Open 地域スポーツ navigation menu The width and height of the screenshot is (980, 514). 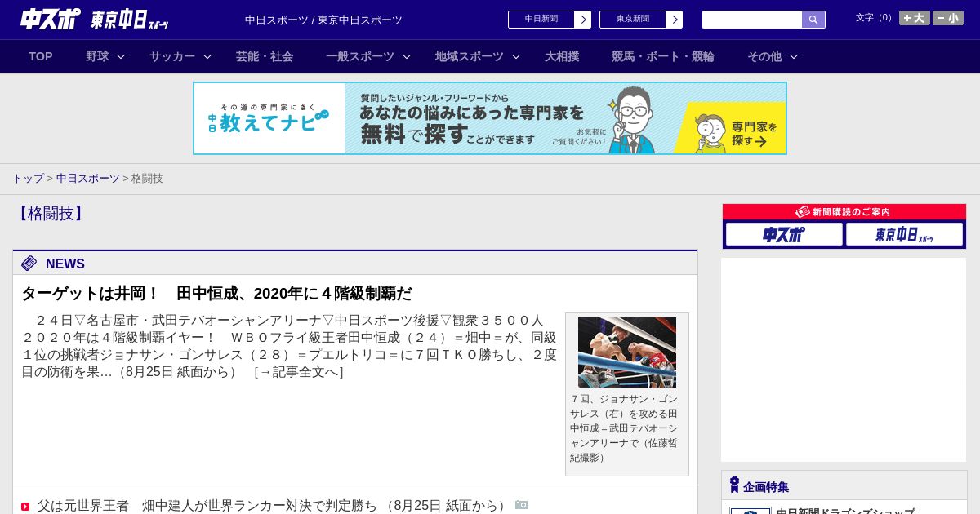470,56
